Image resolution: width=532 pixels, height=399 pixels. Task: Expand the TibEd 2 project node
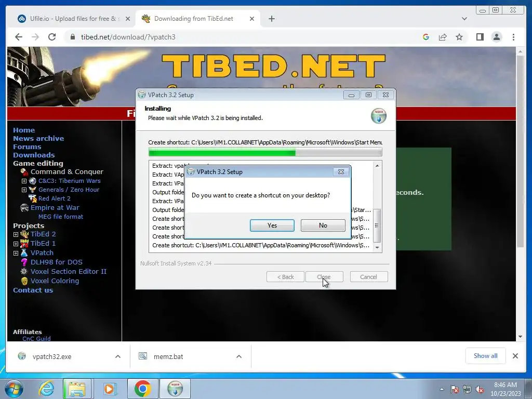coord(16,234)
